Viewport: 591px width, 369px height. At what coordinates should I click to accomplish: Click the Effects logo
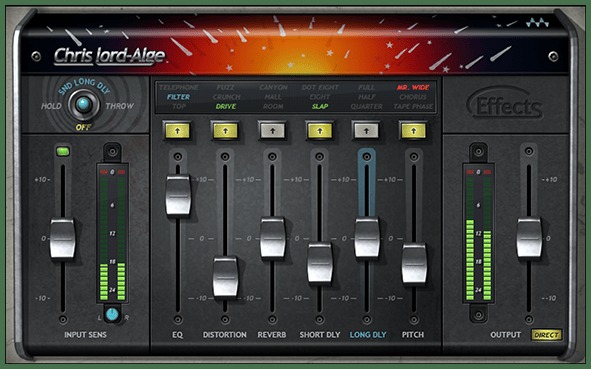click(505, 103)
